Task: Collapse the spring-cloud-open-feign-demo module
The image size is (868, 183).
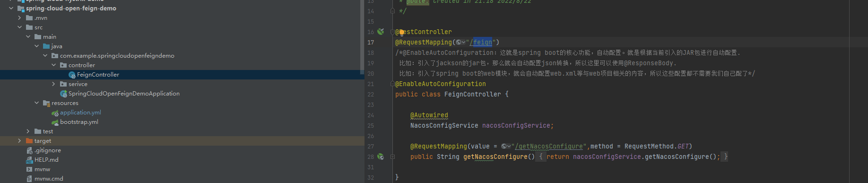Action: click(11, 8)
